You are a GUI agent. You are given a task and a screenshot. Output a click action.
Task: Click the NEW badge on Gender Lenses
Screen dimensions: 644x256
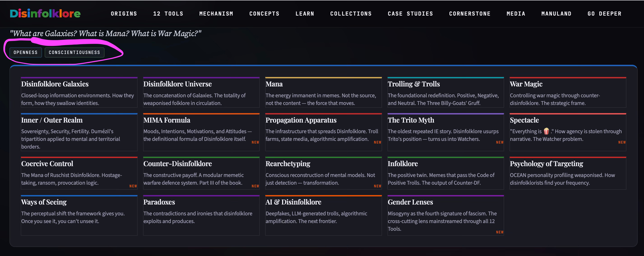(500, 232)
